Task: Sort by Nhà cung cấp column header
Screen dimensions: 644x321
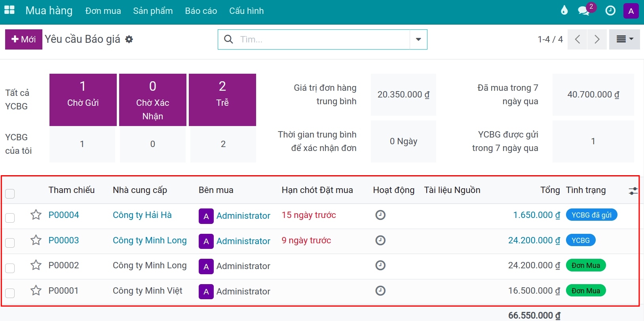Action: (140, 190)
